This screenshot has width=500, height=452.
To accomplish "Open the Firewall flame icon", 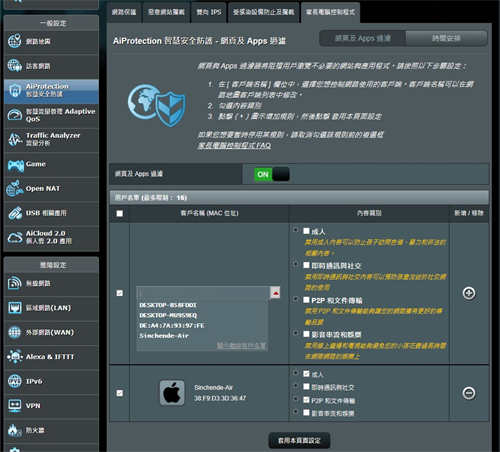I will [x=14, y=430].
